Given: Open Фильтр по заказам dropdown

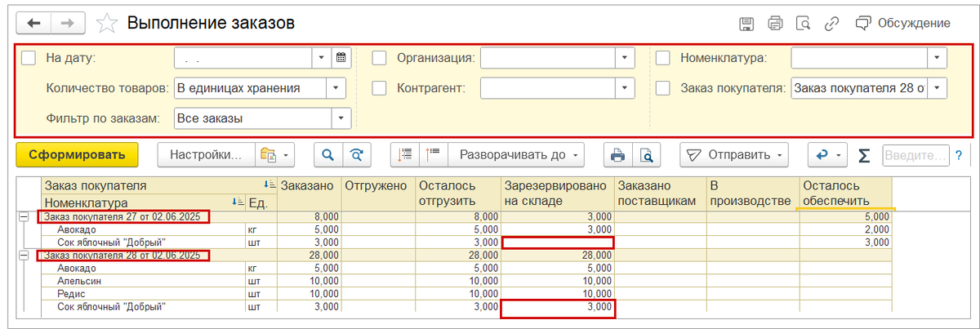Looking at the screenshot, I should point(341,118).
